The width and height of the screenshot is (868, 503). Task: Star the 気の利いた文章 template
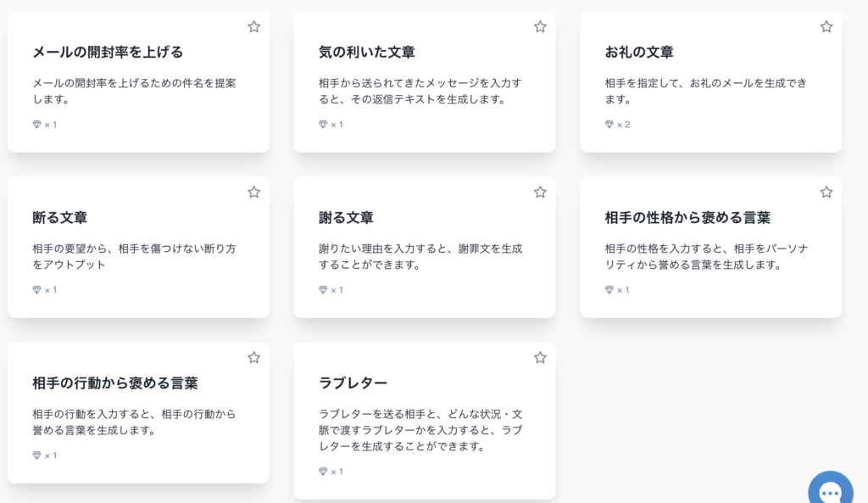click(540, 26)
